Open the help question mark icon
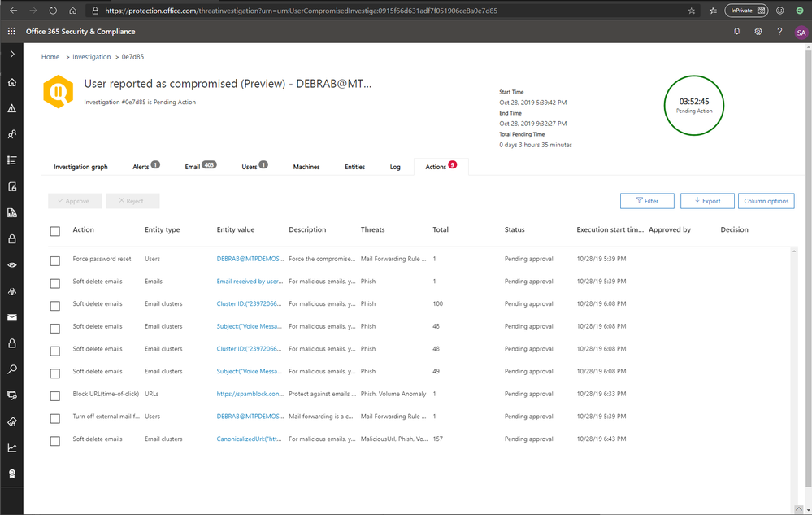812x515 pixels. pyautogui.click(x=779, y=32)
